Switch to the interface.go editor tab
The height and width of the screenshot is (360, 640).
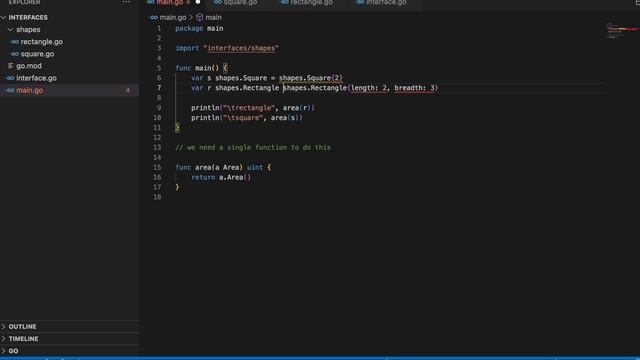click(386, 2)
